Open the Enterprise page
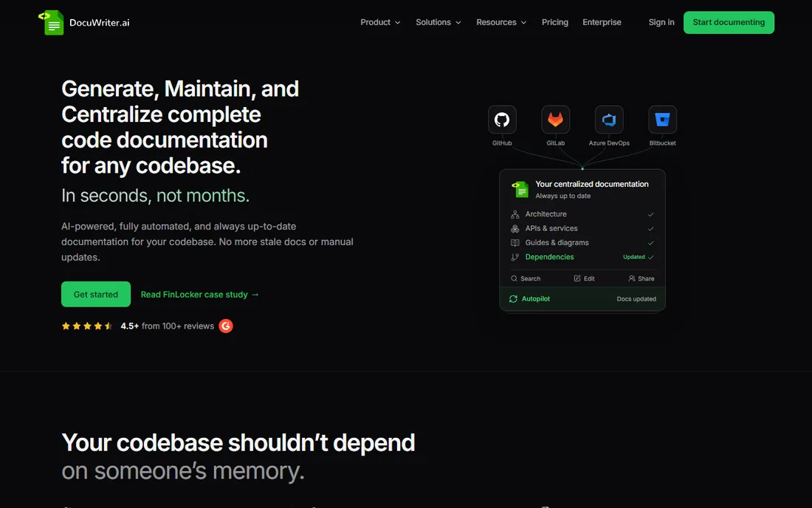812x508 pixels. (x=602, y=22)
